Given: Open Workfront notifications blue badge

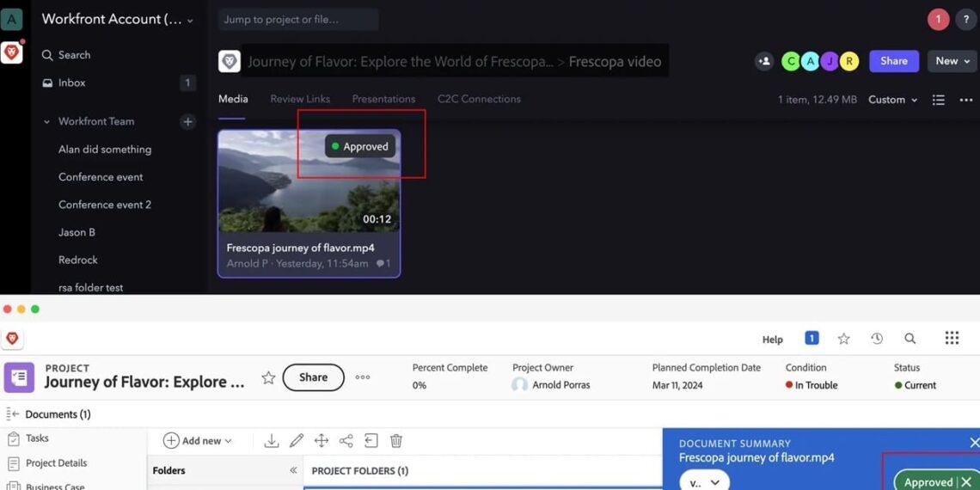Looking at the screenshot, I should 812,338.
